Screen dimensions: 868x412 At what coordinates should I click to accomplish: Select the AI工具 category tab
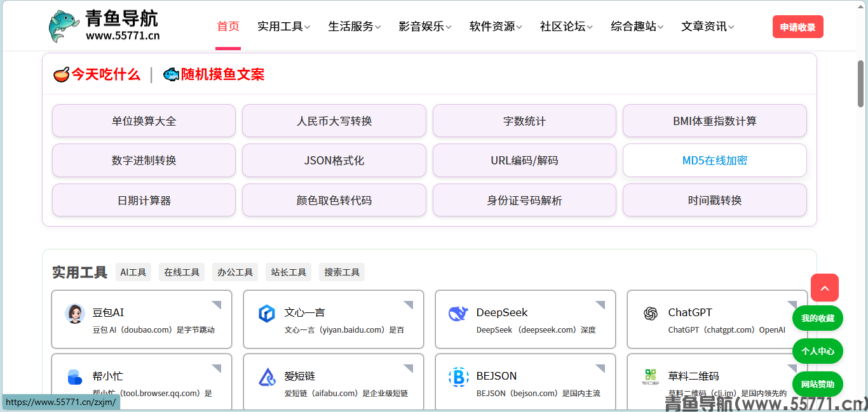[x=133, y=272]
